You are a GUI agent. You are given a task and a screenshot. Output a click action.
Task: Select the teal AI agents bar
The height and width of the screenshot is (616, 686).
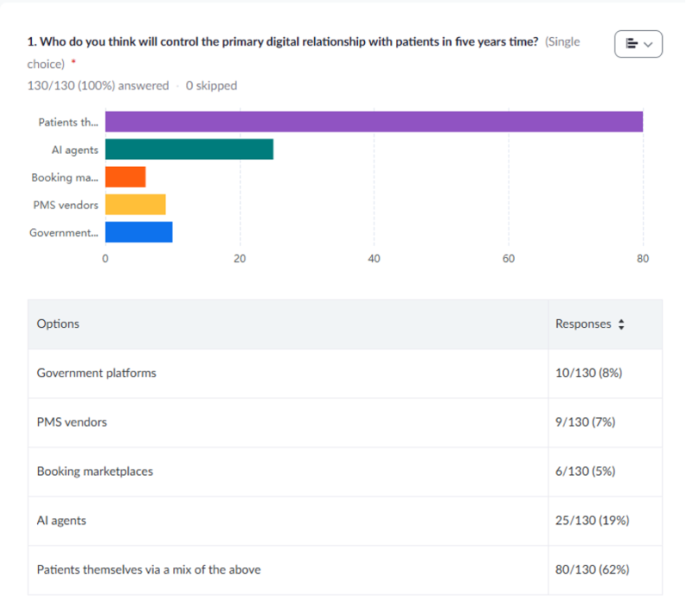tap(188, 150)
